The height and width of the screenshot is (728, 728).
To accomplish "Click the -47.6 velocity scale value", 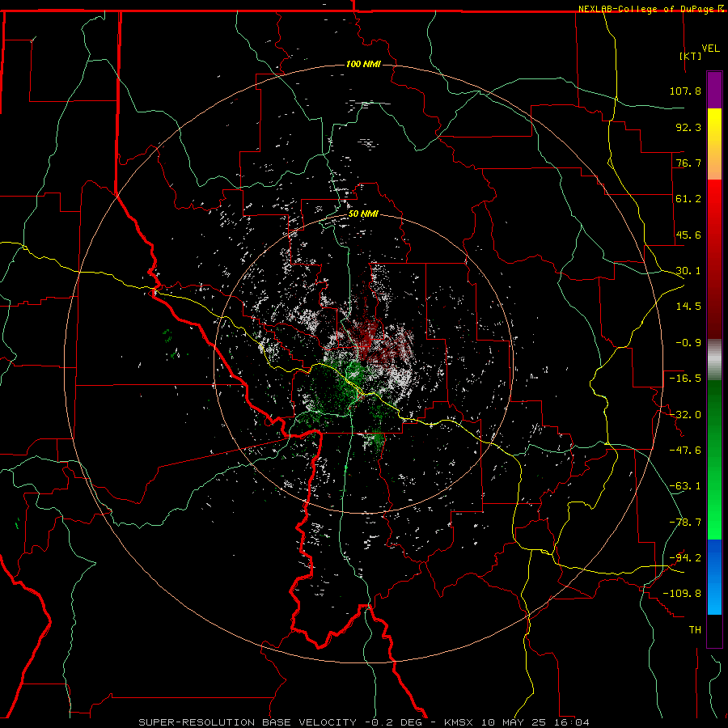I will click(685, 451).
